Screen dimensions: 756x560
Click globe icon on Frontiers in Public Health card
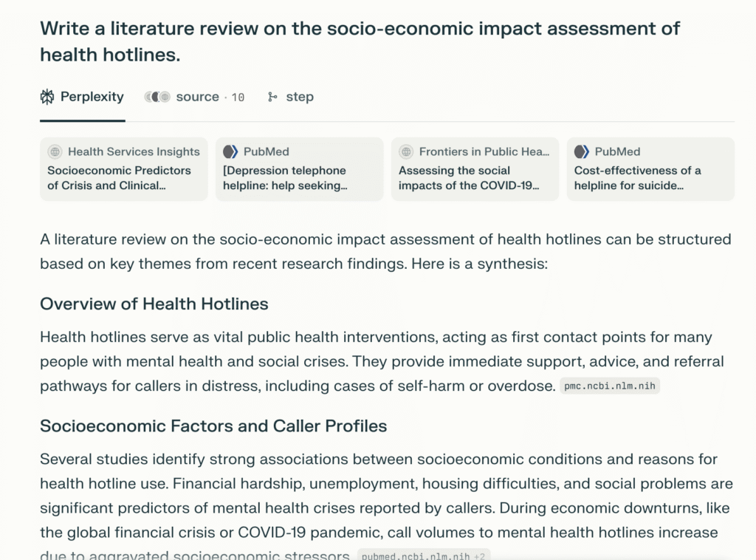406,151
